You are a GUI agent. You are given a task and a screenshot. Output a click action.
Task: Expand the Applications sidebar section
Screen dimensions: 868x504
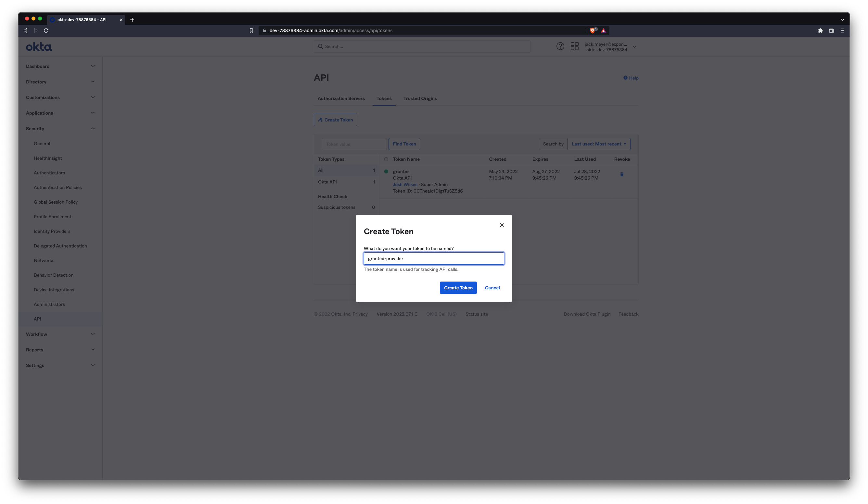coord(60,113)
